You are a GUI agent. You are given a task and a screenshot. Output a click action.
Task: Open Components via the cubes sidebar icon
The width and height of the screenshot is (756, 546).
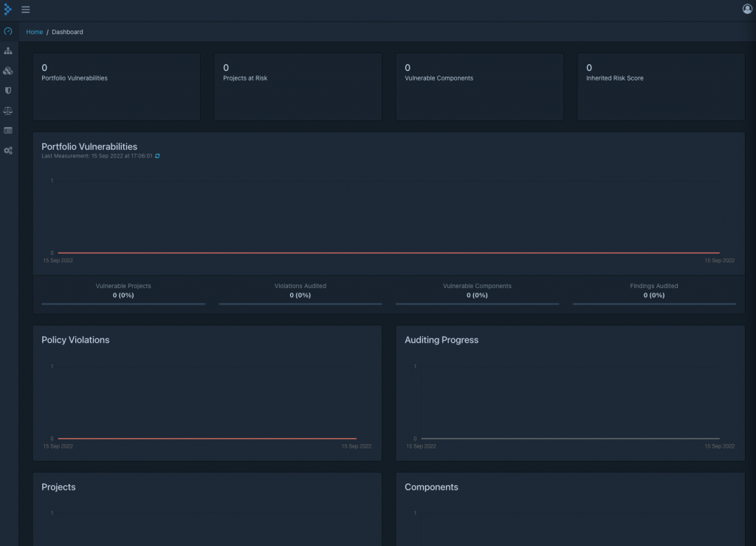8,71
